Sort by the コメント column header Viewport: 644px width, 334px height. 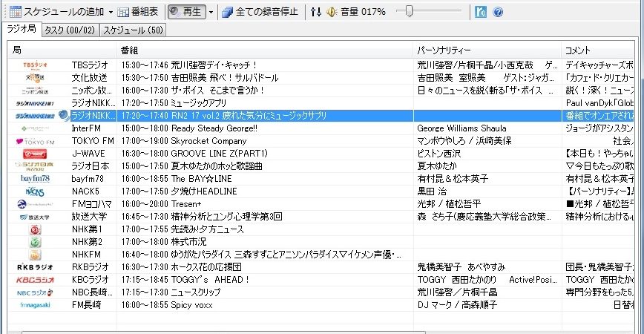[x=597, y=50]
